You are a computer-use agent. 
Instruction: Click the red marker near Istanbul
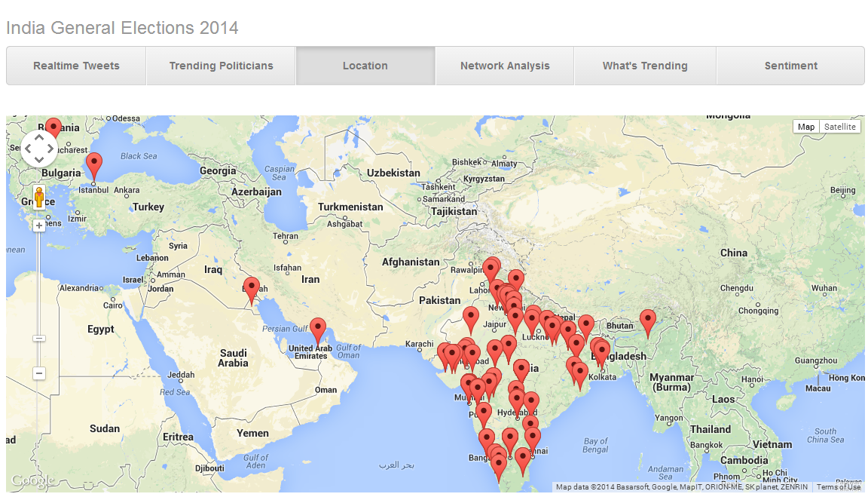(x=94, y=167)
